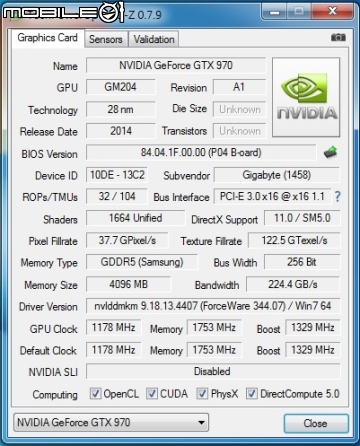Click the Texture Fillrate value 122.5 GTexel/s

click(x=294, y=240)
